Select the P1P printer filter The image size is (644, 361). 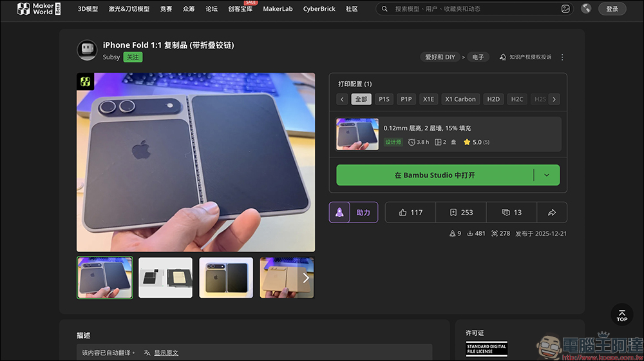tap(406, 99)
